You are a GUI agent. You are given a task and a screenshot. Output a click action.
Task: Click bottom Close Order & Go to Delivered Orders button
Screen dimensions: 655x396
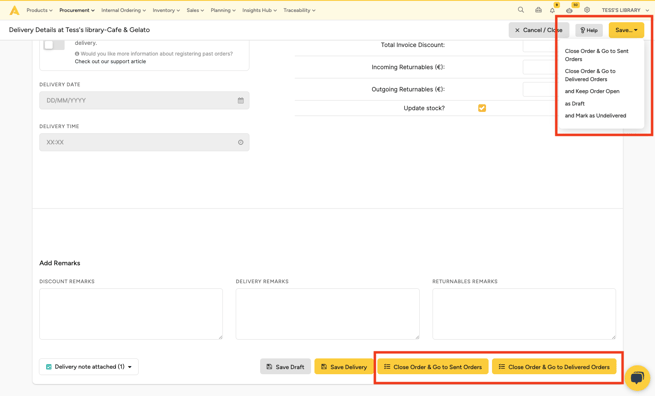(x=554, y=367)
